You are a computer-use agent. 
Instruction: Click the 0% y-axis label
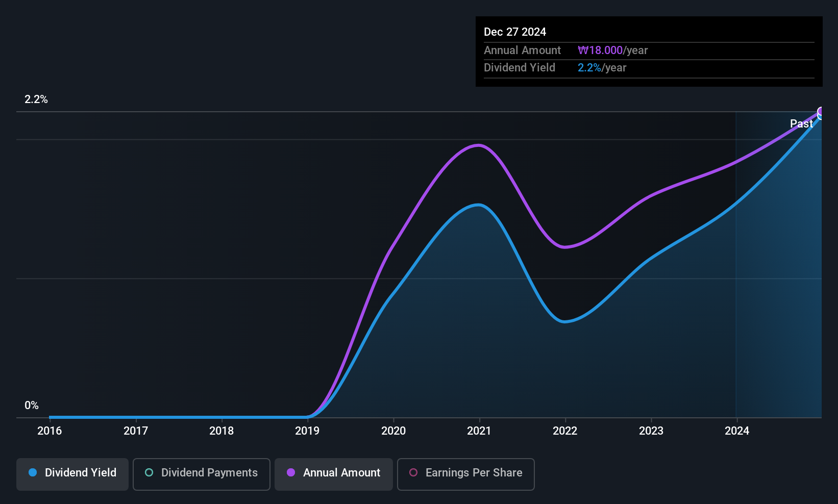pos(32,406)
